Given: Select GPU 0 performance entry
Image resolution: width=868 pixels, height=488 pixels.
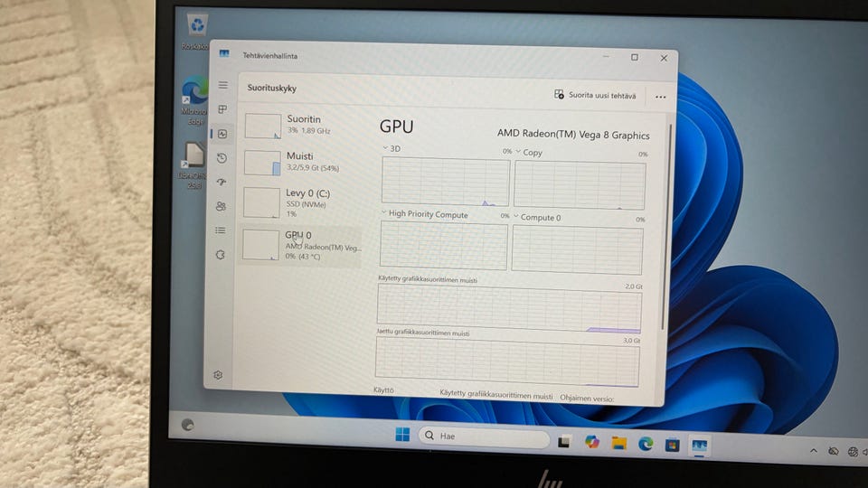Looking at the screenshot, I should pyautogui.click(x=300, y=245).
